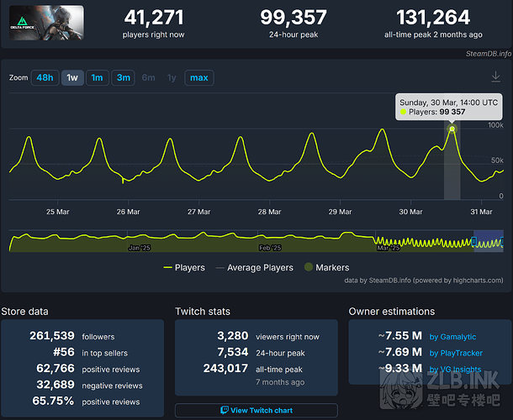The width and height of the screenshot is (513, 420).
Task: Open the by PlayTracker link
Action: tap(456, 353)
